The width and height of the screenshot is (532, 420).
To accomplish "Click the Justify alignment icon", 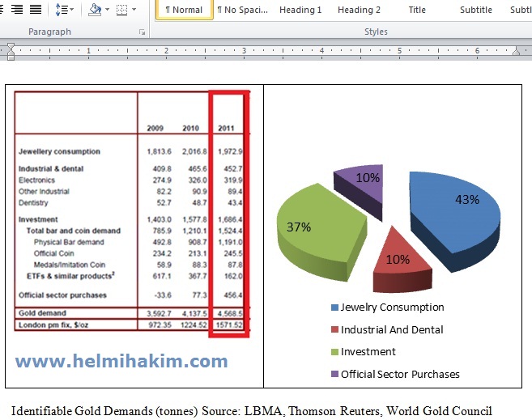I will click(x=36, y=9).
